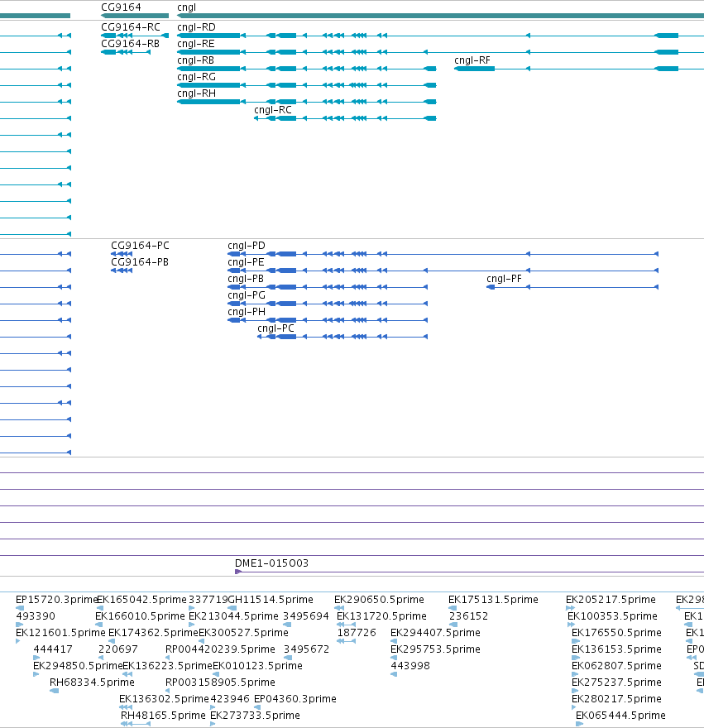Select EK205217.5prime EST label
704x728 pixels.
611,600
